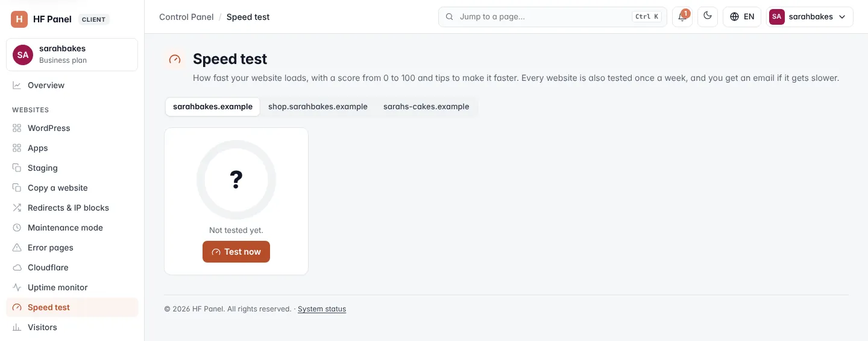Click the Cloudflare cloud icon
868x341 pixels.
17,267
